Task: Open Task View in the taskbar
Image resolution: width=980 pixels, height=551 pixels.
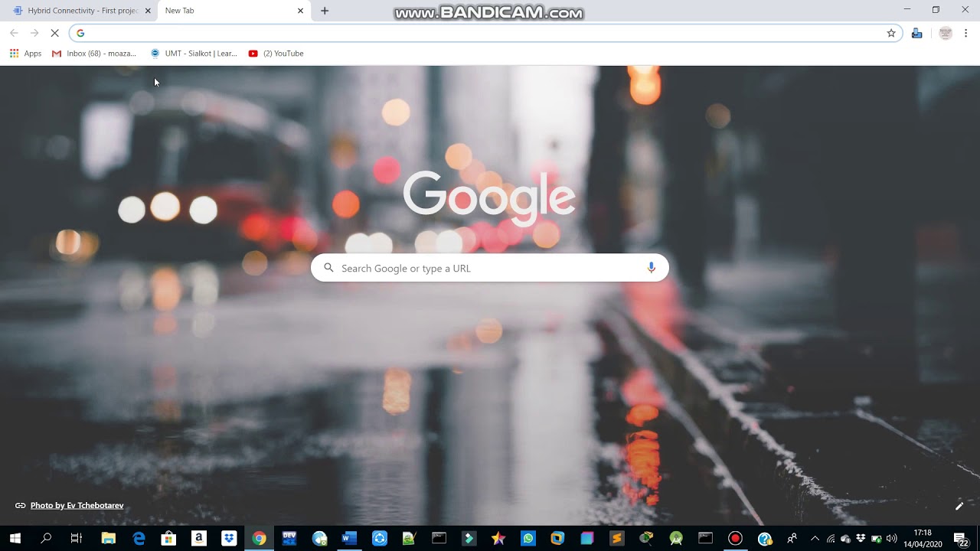Action: pos(76,538)
